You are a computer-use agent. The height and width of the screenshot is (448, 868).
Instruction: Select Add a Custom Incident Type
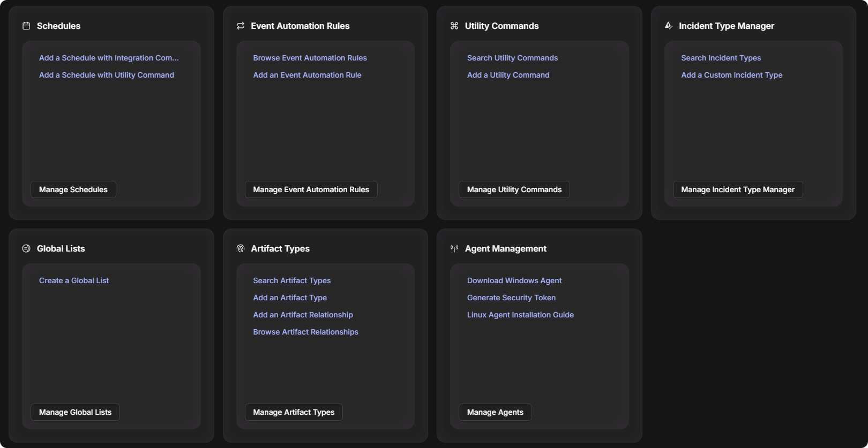coord(732,75)
